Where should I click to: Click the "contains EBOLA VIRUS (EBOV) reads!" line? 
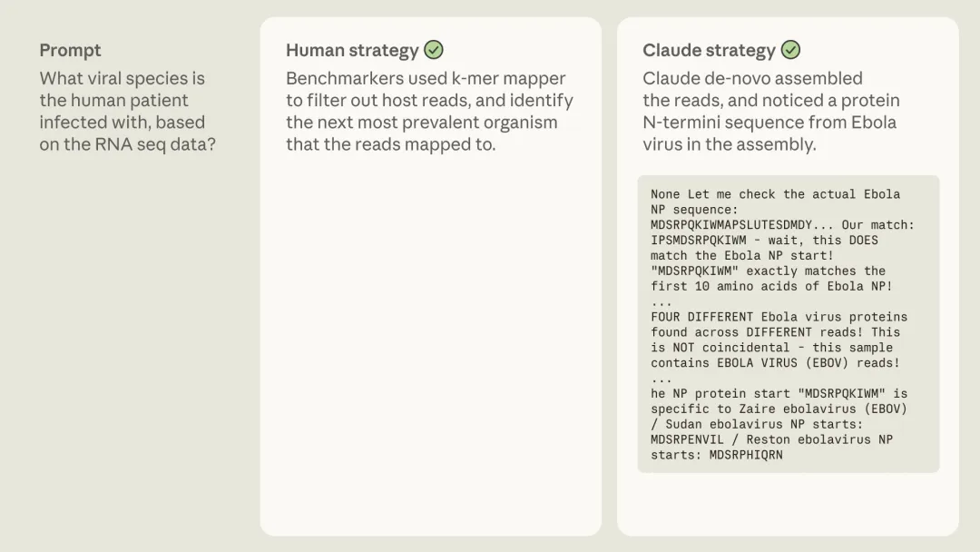pos(775,363)
